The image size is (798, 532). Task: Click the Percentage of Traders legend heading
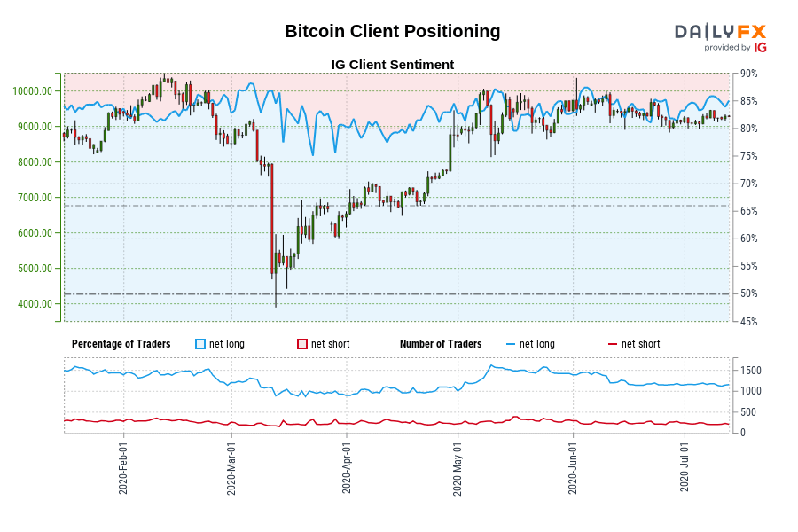coord(121,344)
